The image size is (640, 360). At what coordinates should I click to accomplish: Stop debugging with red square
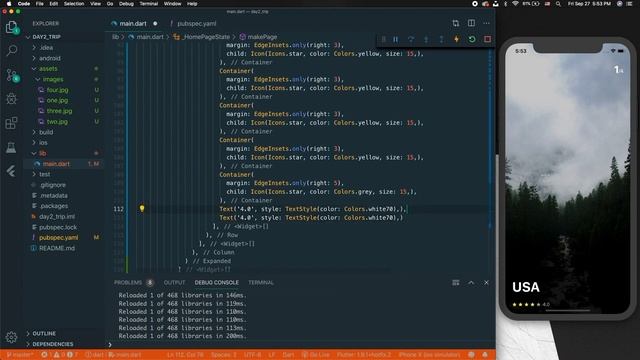coord(487,39)
